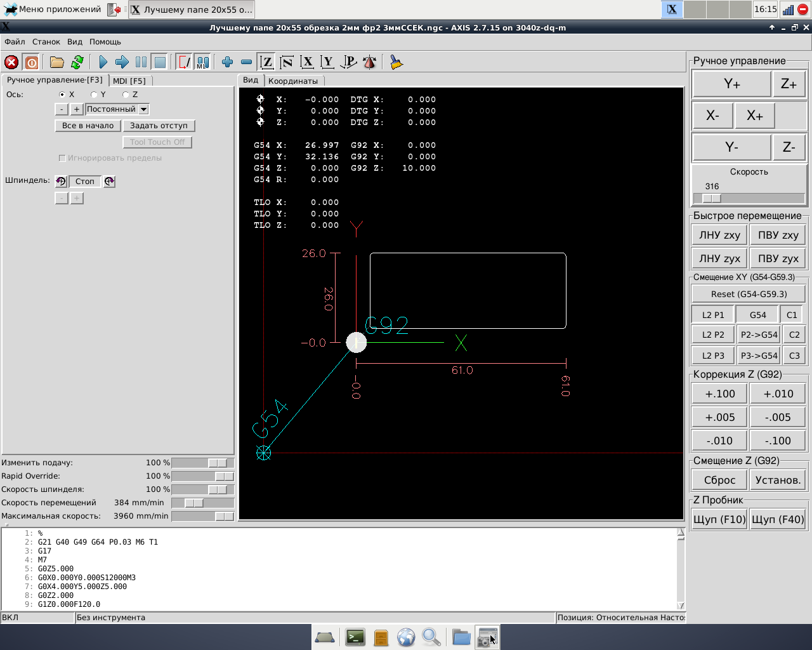The image size is (812, 650).
Task: Open the Файл menu
Action: point(15,42)
